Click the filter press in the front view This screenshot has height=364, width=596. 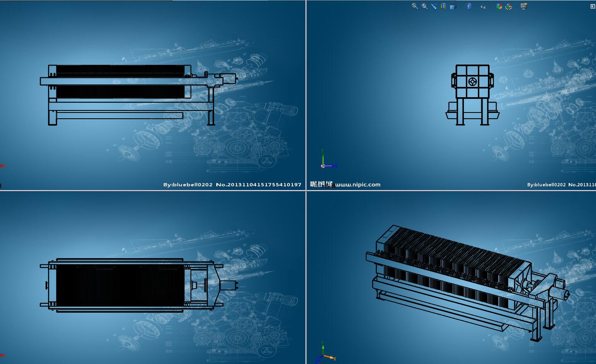tap(139, 95)
